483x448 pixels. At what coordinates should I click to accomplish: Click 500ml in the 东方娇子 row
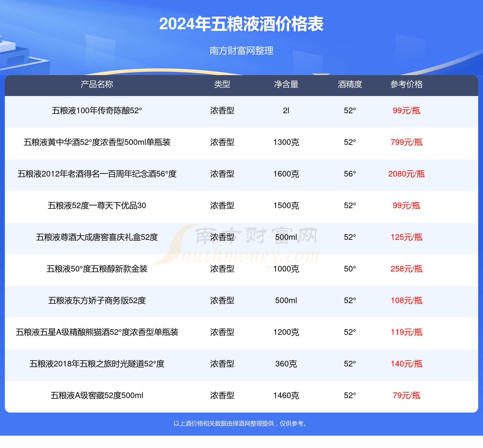[286, 300]
